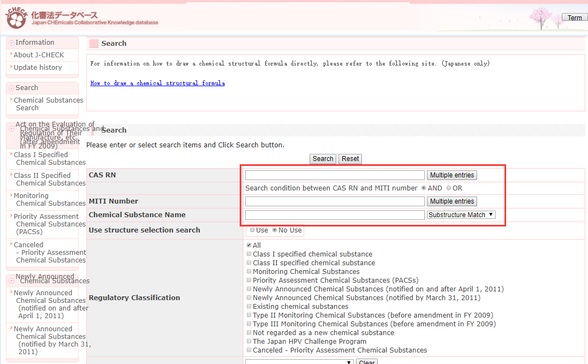Collapse the Information section arrow icon
The image size is (588, 364).
pyautogui.click(x=11, y=43)
